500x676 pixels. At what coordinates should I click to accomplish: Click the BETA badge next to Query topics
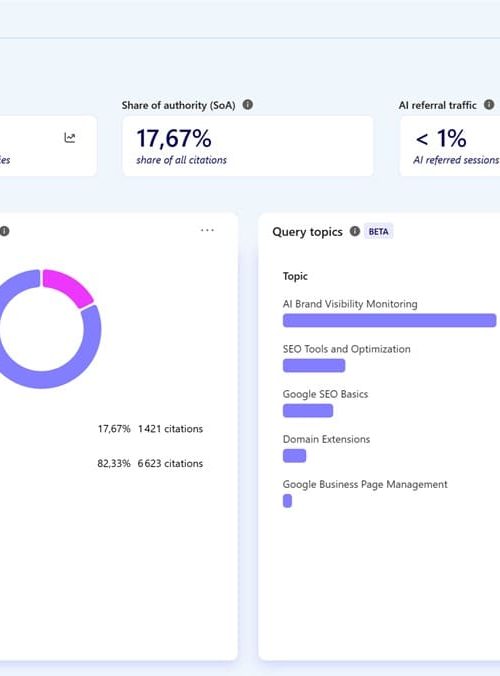[378, 232]
